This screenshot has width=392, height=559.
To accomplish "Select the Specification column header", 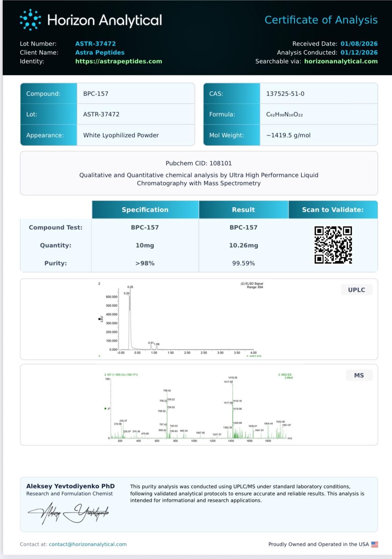I will pos(145,210).
